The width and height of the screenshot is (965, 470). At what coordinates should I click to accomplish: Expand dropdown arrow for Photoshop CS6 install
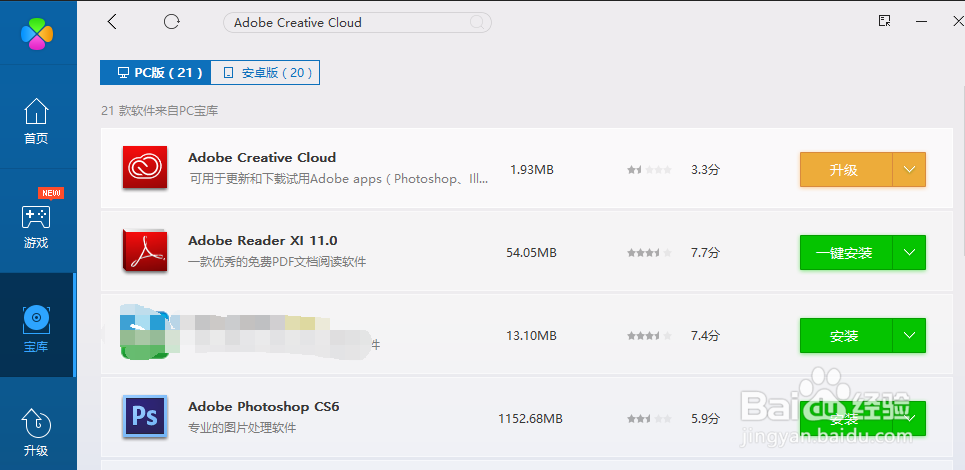(910, 419)
